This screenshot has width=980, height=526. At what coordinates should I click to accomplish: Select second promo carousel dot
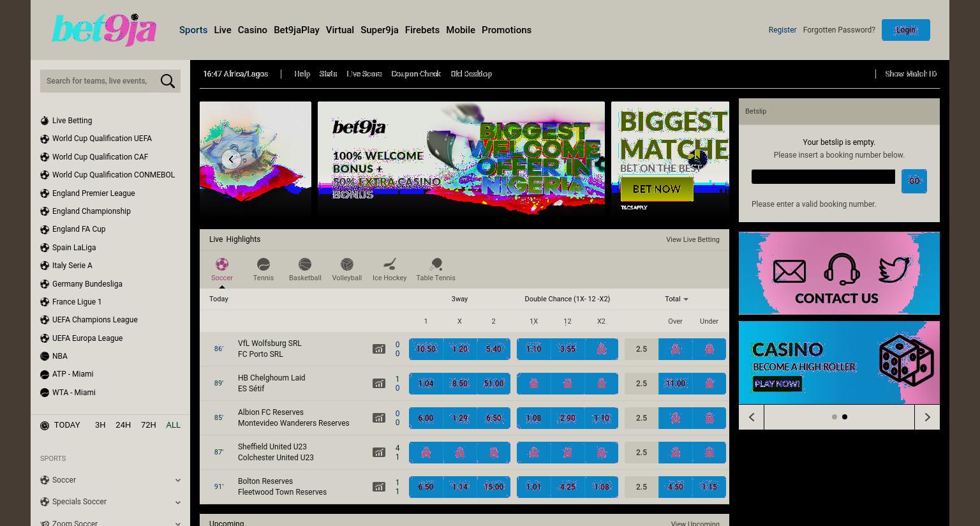(845, 417)
